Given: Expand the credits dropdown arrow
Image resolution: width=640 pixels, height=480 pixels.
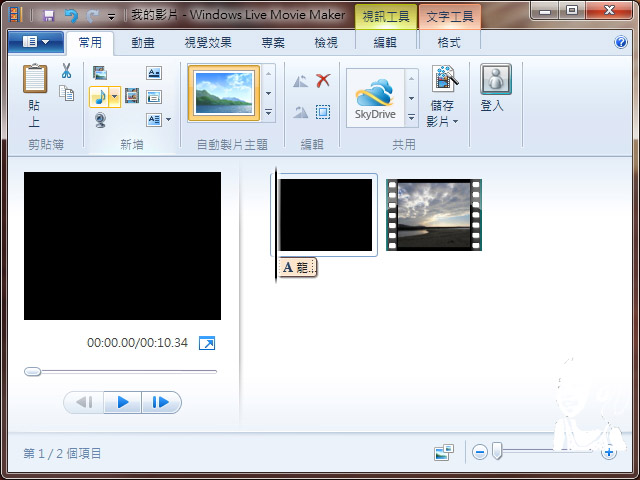Looking at the screenshot, I should (x=168, y=120).
